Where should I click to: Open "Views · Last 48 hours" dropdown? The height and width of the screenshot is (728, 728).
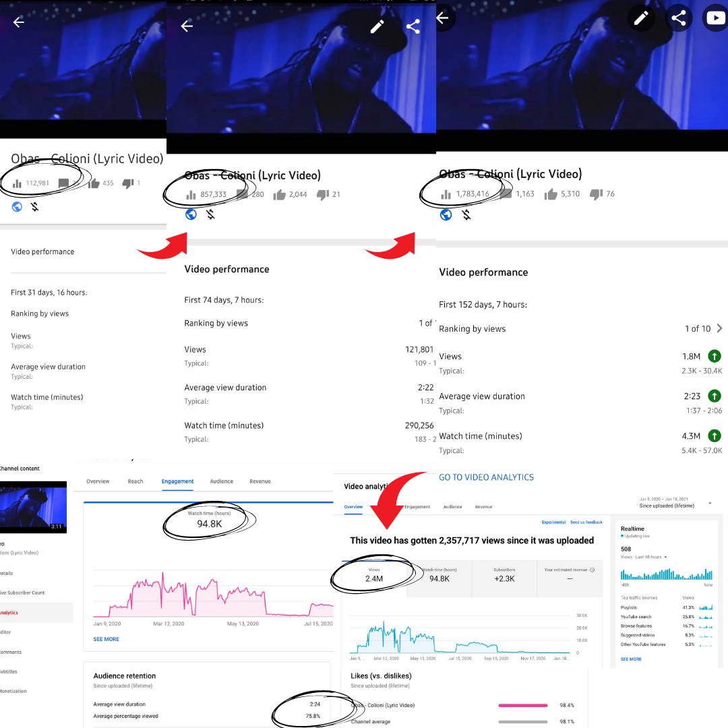tap(644, 557)
